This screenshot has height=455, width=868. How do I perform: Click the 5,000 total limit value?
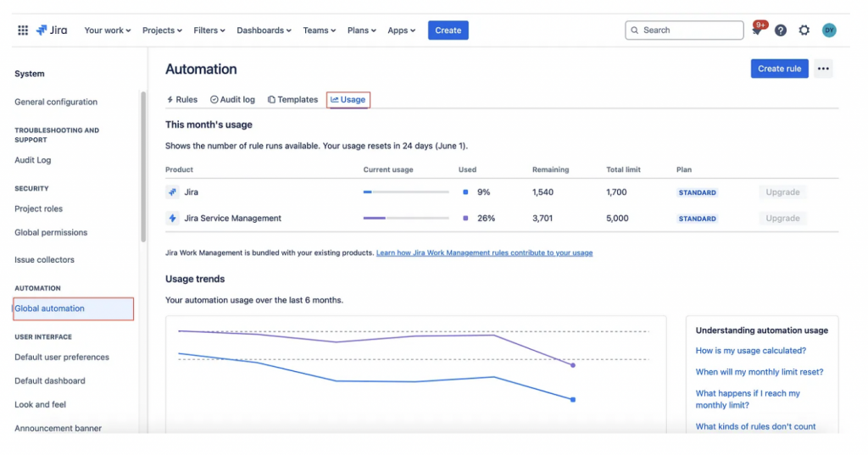(x=617, y=218)
